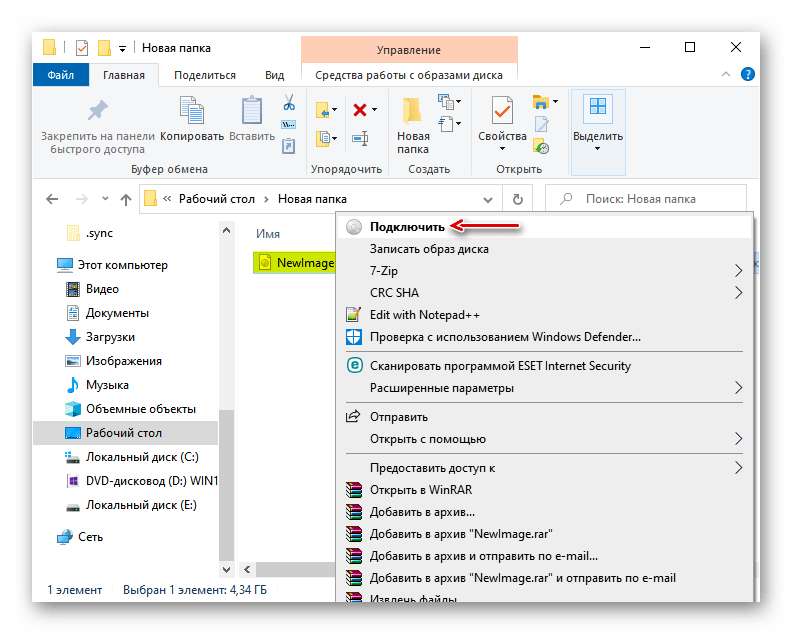Click the New folder icon
This screenshot has height=634, width=792.
[413, 111]
